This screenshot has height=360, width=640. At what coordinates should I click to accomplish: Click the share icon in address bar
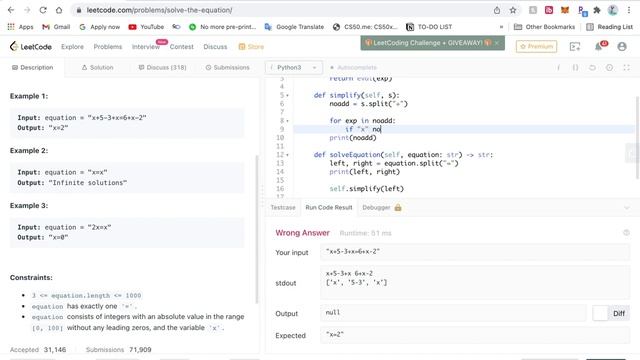coord(497,10)
